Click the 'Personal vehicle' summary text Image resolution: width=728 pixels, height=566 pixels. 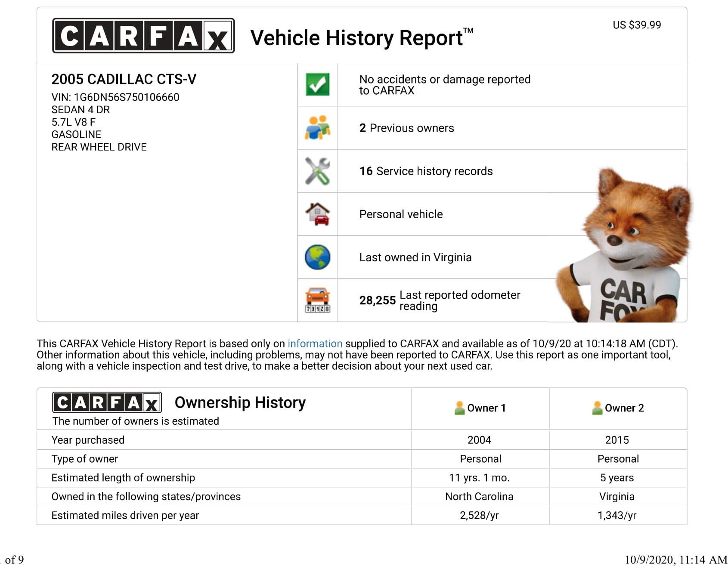401,214
